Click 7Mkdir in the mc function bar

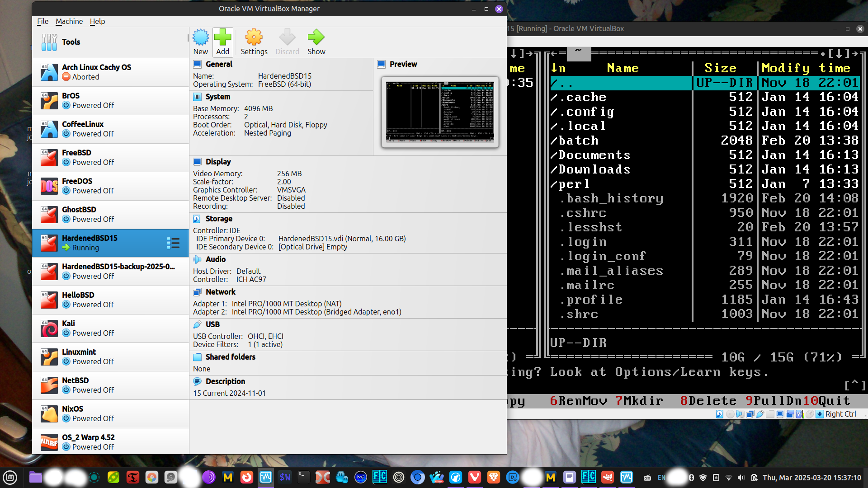pos(639,401)
